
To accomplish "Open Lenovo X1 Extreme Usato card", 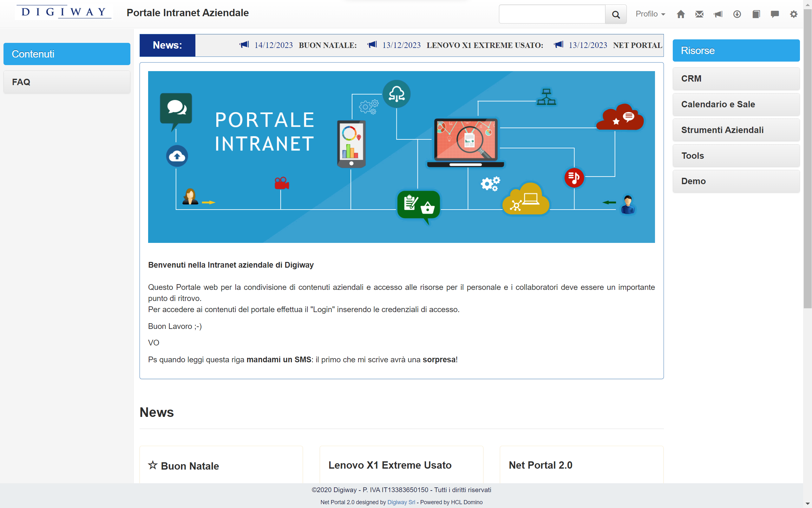I will pyautogui.click(x=390, y=465).
